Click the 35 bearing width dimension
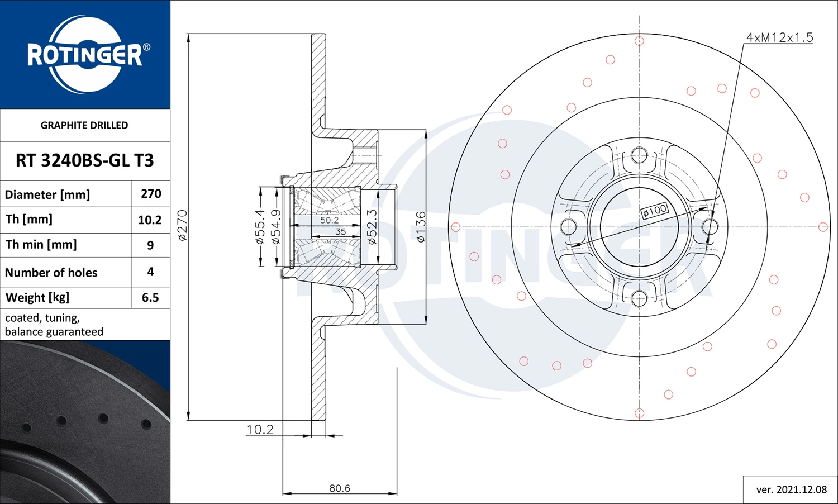The width and height of the screenshot is (838, 504). pos(340,231)
